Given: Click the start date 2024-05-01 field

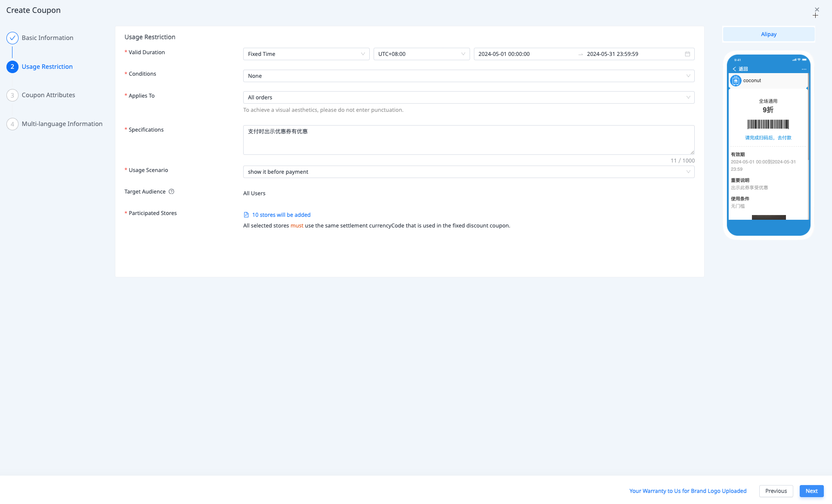Looking at the screenshot, I should coord(504,54).
